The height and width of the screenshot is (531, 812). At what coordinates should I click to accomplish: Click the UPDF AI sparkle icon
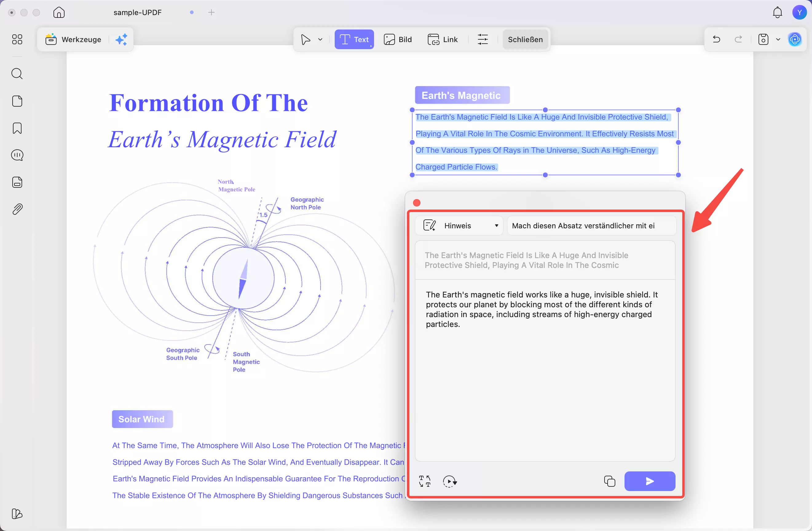tap(121, 39)
